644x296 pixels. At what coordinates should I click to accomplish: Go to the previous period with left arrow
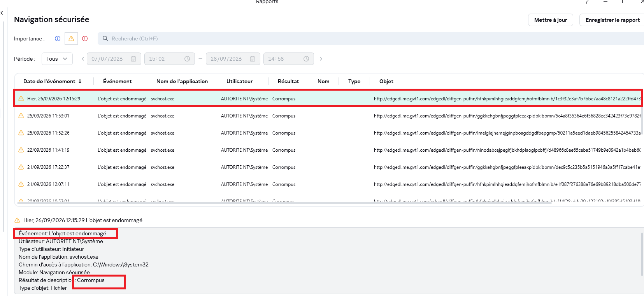(82, 59)
